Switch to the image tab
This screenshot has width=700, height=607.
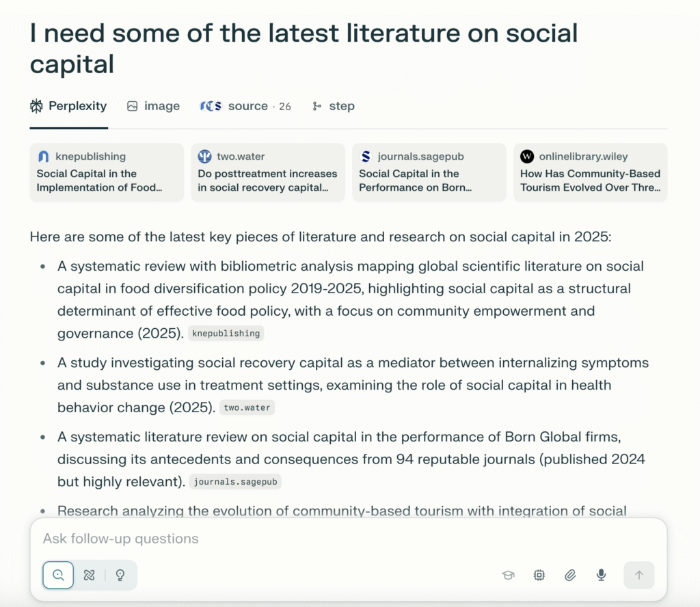click(153, 106)
